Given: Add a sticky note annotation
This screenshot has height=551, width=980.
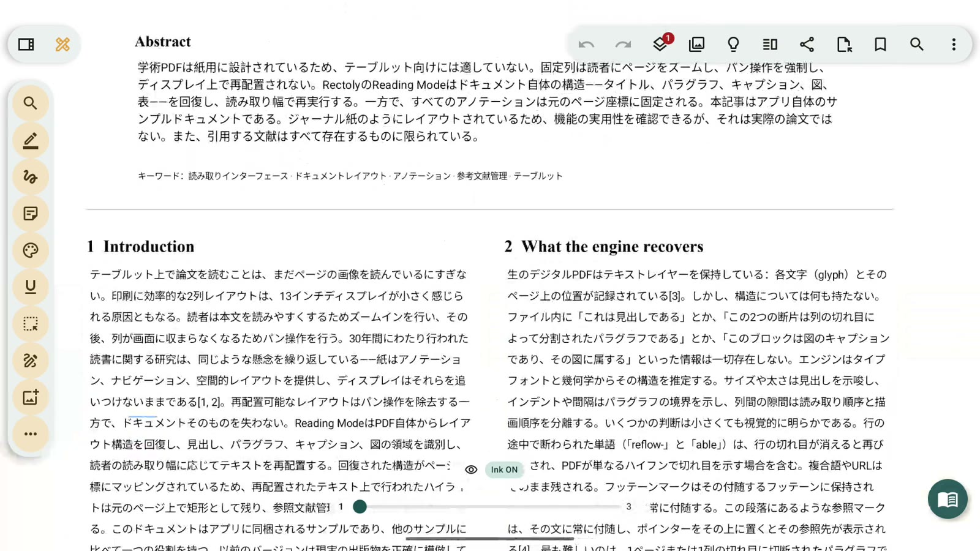Looking at the screenshot, I should click(31, 214).
